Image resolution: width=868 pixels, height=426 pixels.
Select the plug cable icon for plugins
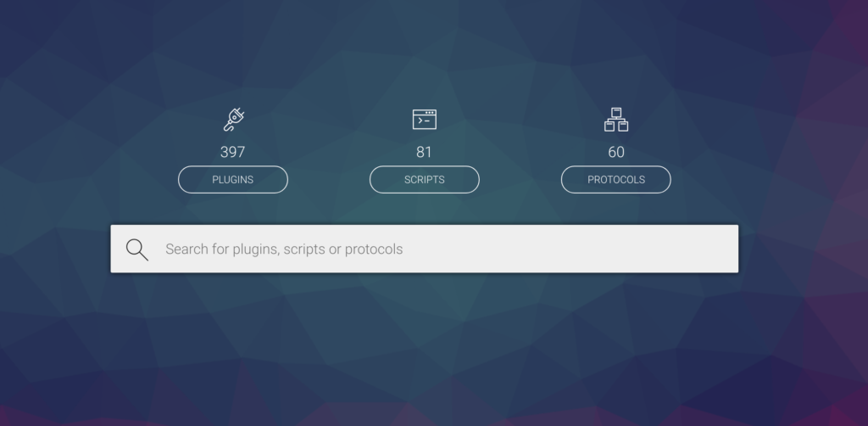(x=233, y=119)
